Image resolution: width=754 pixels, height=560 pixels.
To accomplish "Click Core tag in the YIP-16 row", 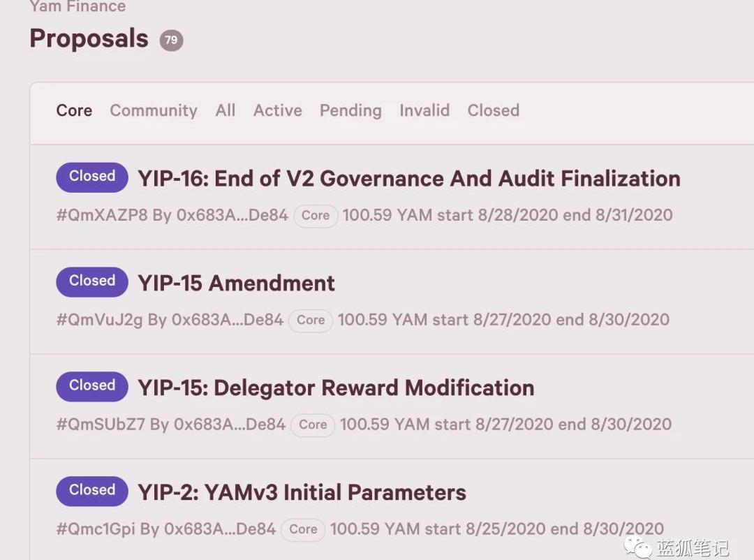I will [x=316, y=216].
